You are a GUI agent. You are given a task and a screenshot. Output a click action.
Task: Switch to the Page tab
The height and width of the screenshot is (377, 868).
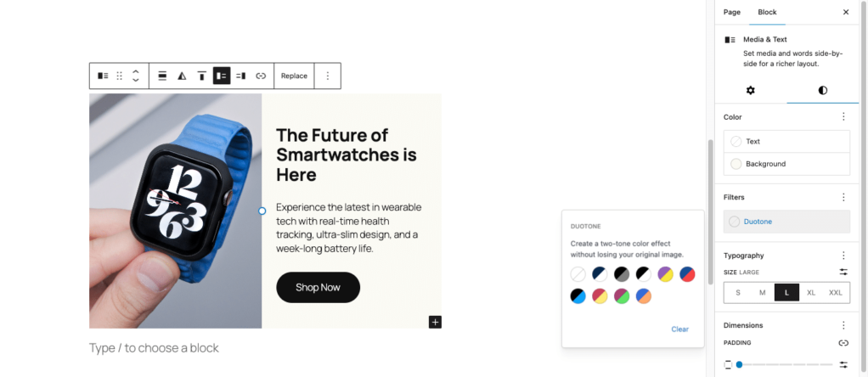(x=732, y=12)
